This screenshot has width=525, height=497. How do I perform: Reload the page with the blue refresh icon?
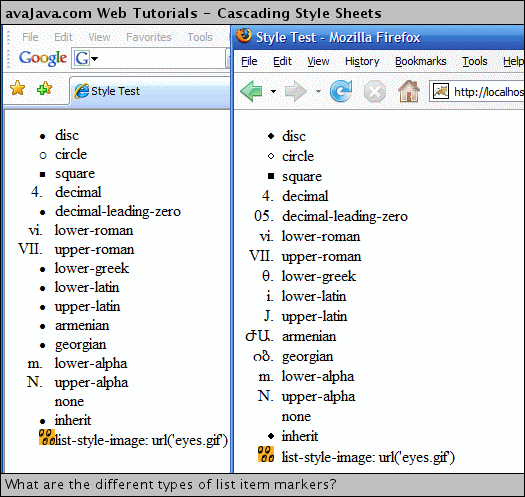coord(341,91)
